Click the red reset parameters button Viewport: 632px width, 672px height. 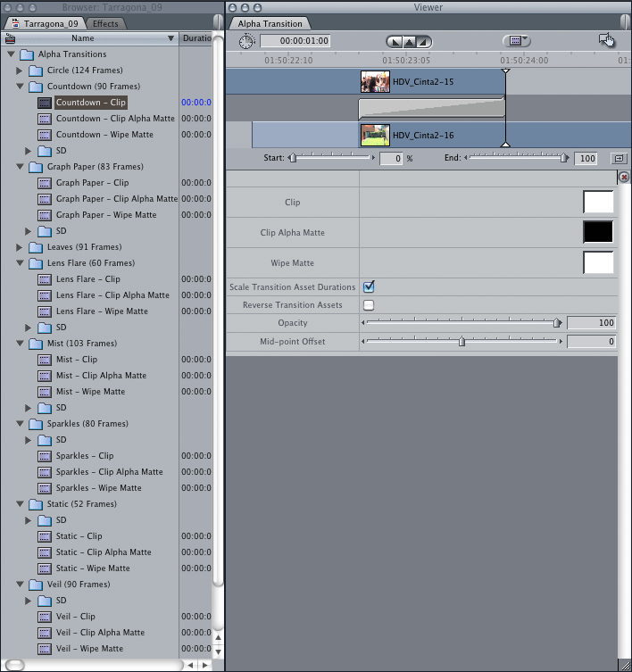click(623, 178)
